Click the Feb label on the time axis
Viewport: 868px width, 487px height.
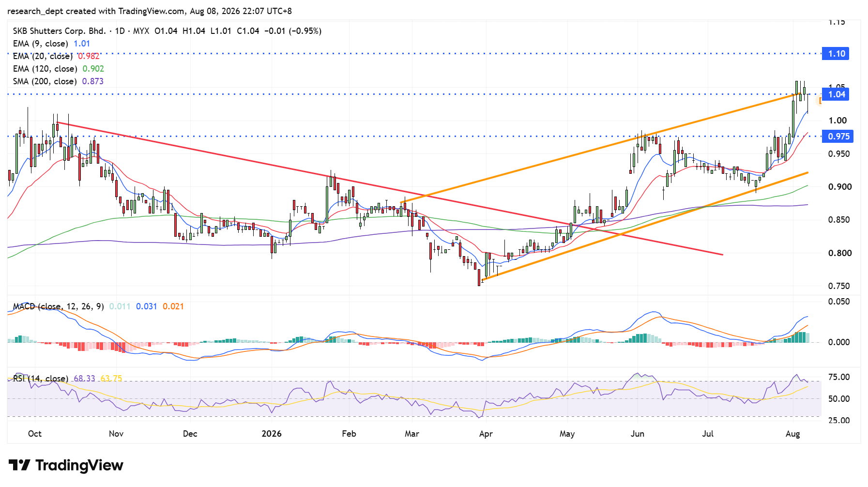(x=349, y=434)
